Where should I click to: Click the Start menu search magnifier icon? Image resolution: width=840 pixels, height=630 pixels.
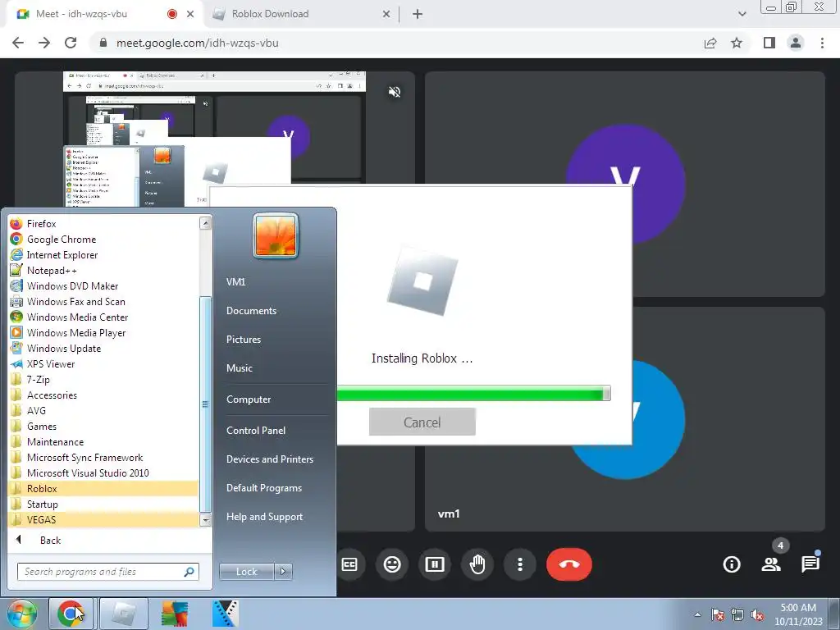click(189, 572)
